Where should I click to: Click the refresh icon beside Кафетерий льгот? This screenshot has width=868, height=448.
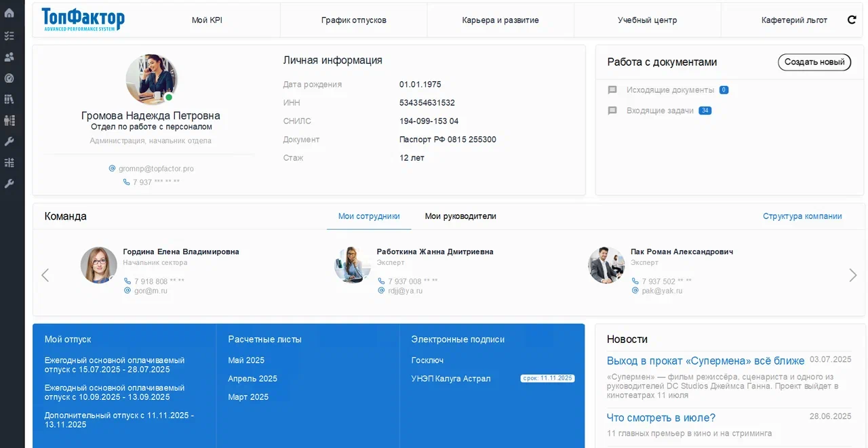pos(852,20)
